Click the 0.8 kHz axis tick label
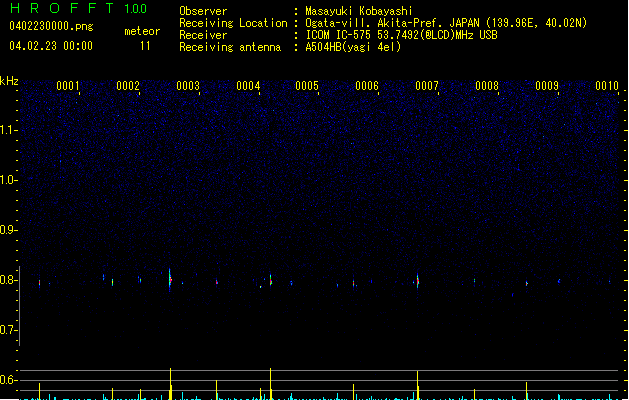 [8, 280]
